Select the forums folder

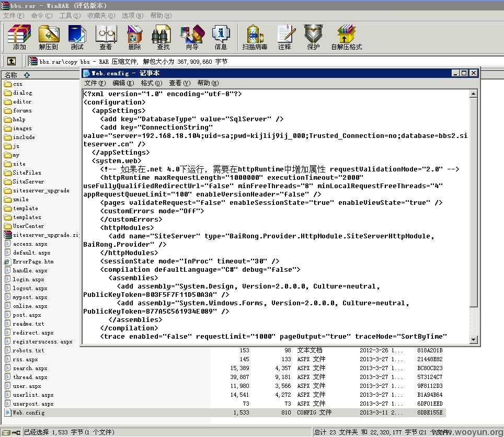click(22, 110)
